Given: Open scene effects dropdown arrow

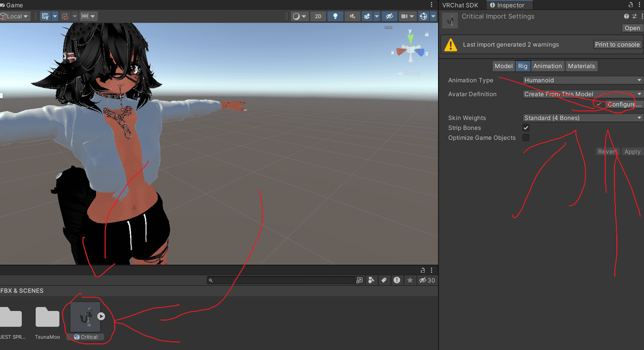Looking at the screenshot, I should coord(377,16).
